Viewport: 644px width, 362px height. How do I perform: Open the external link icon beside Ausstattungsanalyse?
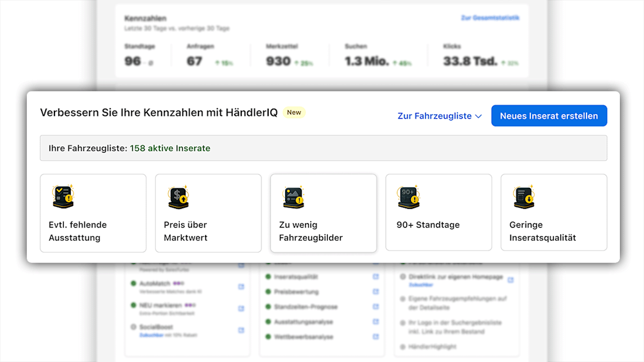(x=376, y=322)
